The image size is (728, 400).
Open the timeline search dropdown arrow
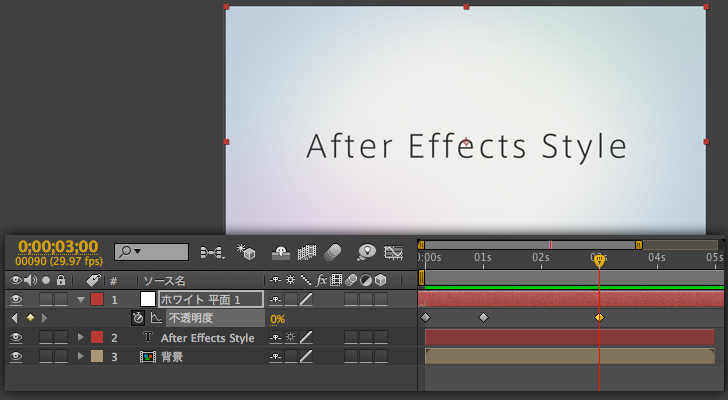point(137,252)
